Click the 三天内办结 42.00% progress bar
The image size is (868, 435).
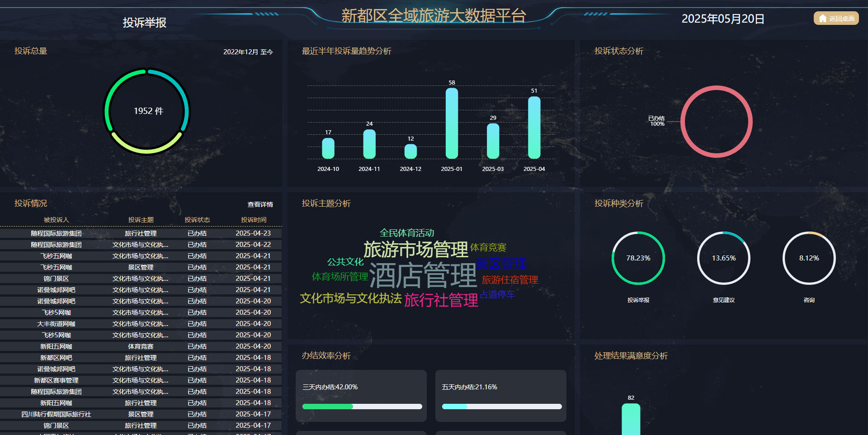(361, 406)
